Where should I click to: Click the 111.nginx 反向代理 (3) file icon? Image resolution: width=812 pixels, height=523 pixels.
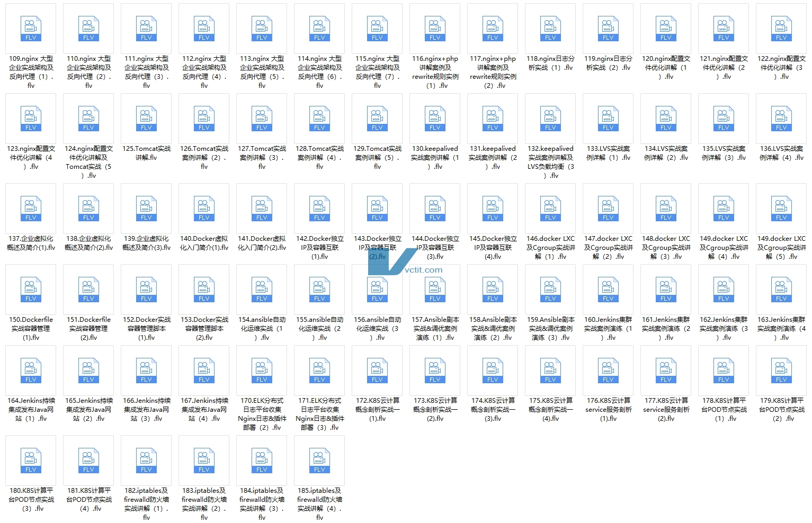[x=146, y=29]
